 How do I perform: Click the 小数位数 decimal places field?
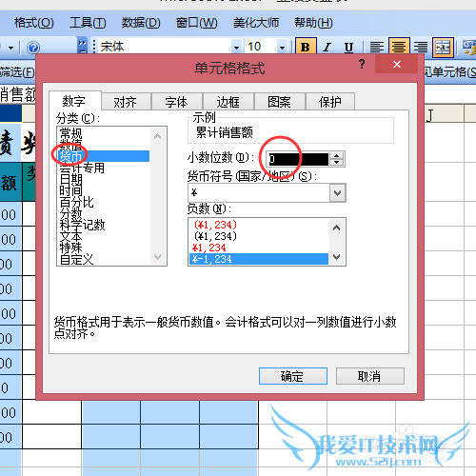[x=297, y=159]
